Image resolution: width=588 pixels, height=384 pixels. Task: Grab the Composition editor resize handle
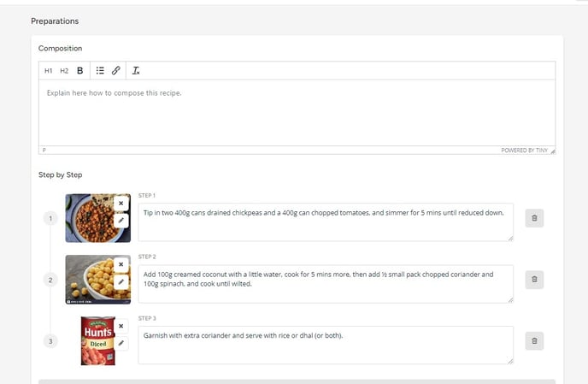pyautogui.click(x=553, y=151)
